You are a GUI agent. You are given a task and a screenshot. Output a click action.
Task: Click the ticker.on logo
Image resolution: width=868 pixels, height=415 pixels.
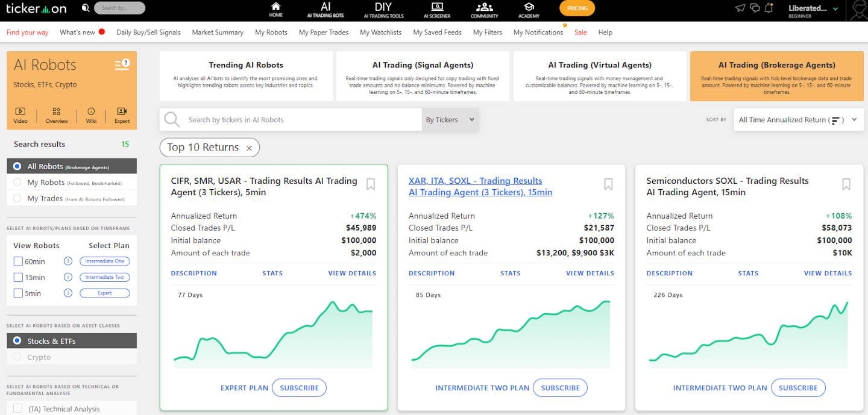pyautogui.click(x=36, y=8)
